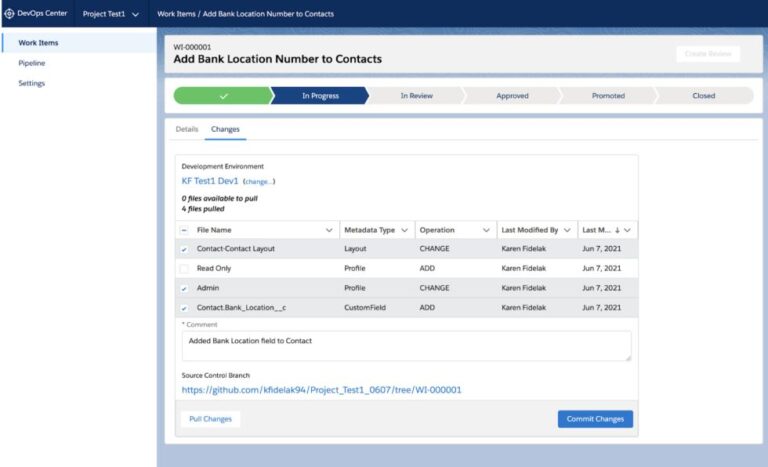Viewport: 768px width, 467px height.
Task: Click the DevOps Center logo icon
Action: point(10,14)
